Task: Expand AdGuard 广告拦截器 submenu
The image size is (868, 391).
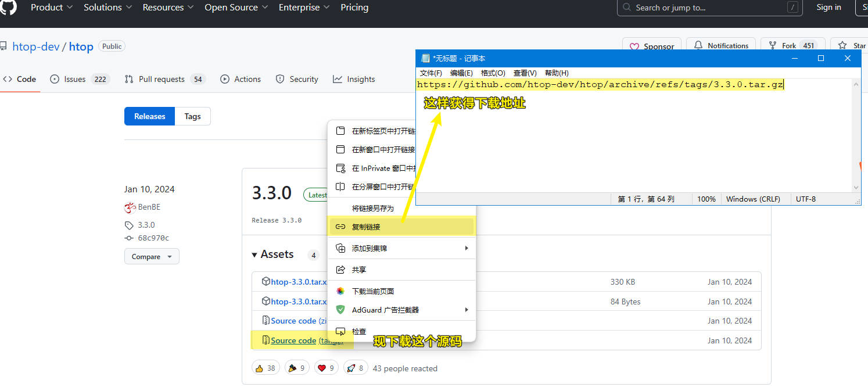Action: (402, 310)
